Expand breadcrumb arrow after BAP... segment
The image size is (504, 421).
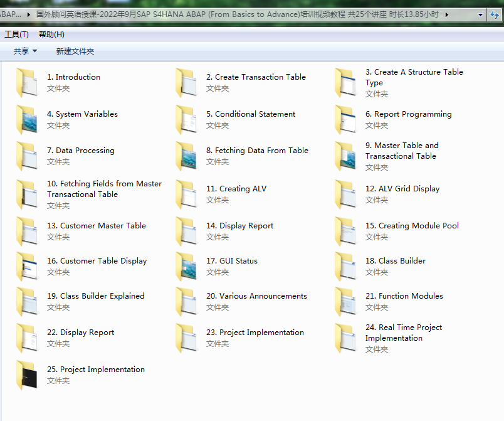[x=29, y=14]
